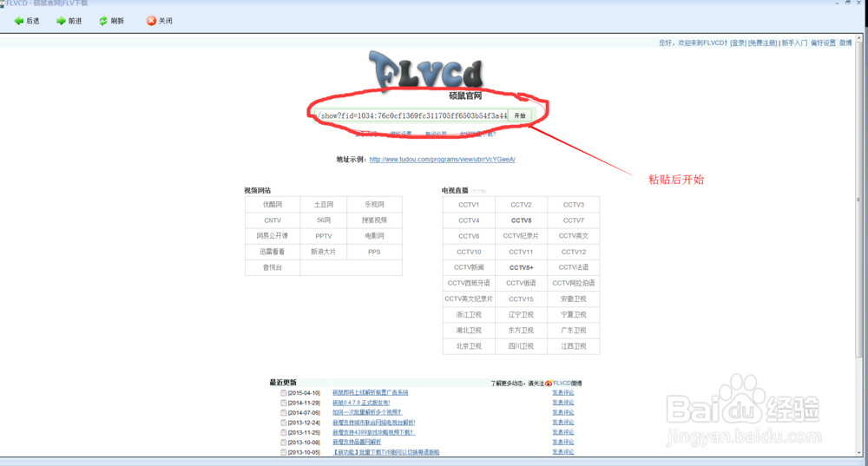
Task: Select 迅雷看看 in the video sites table
Action: click(x=273, y=252)
